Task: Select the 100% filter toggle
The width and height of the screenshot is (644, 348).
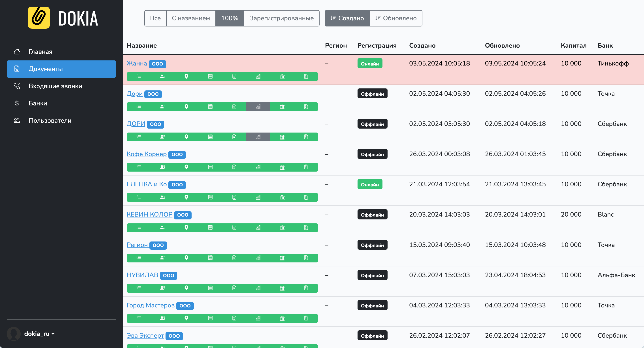Action: click(230, 18)
